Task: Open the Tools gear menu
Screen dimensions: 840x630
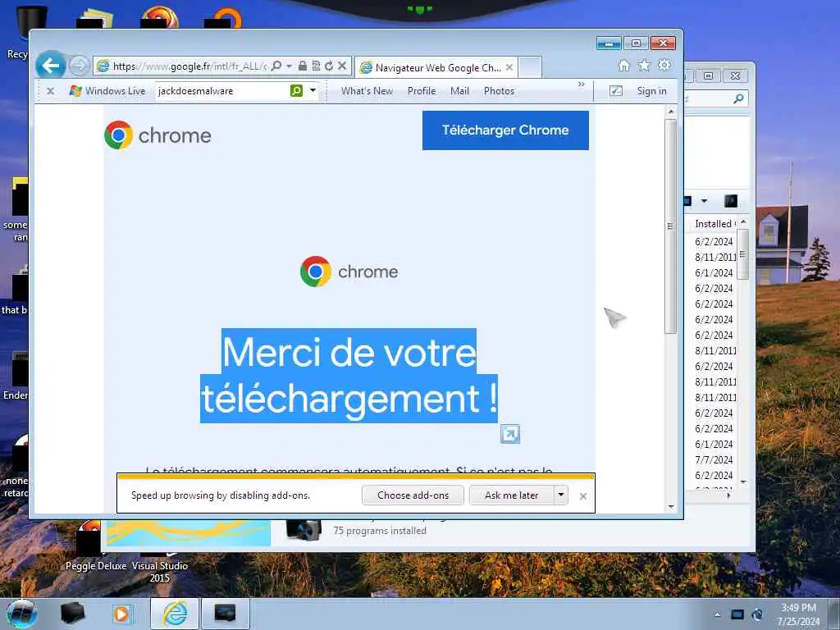Action: click(664, 66)
